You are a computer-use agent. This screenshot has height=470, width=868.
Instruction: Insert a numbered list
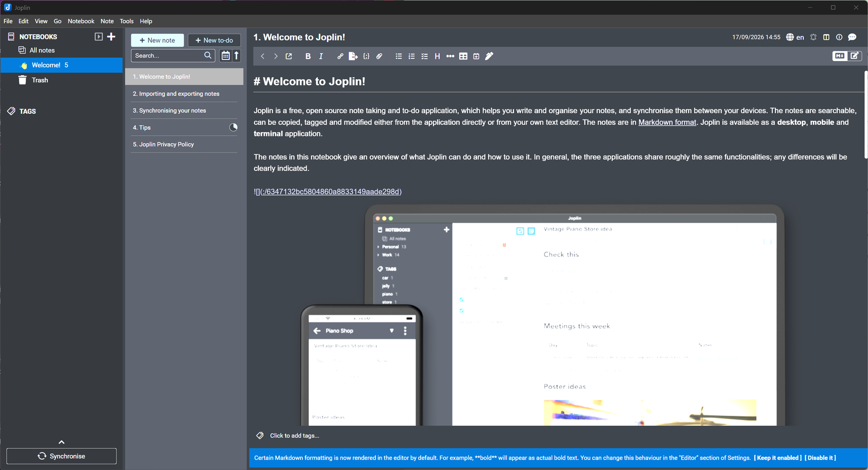(x=411, y=56)
